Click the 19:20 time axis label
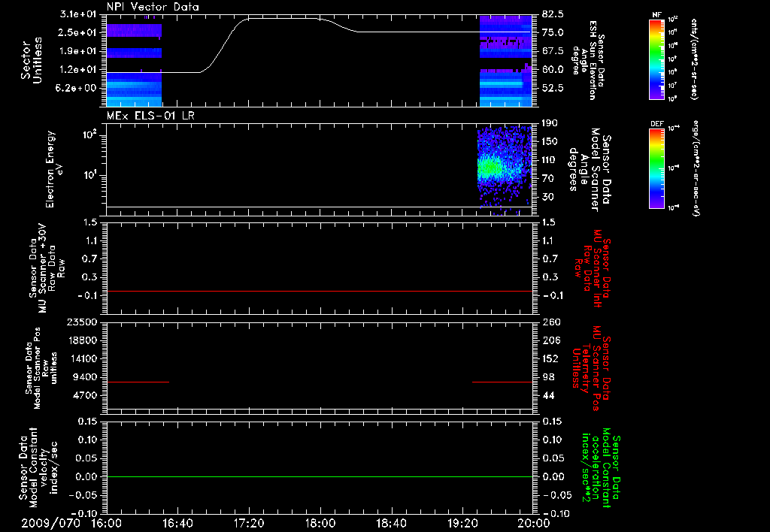This screenshot has height=532, width=770. point(462,523)
